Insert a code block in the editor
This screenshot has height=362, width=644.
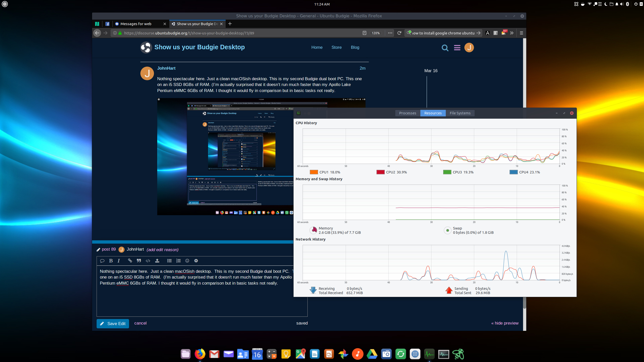click(148, 261)
